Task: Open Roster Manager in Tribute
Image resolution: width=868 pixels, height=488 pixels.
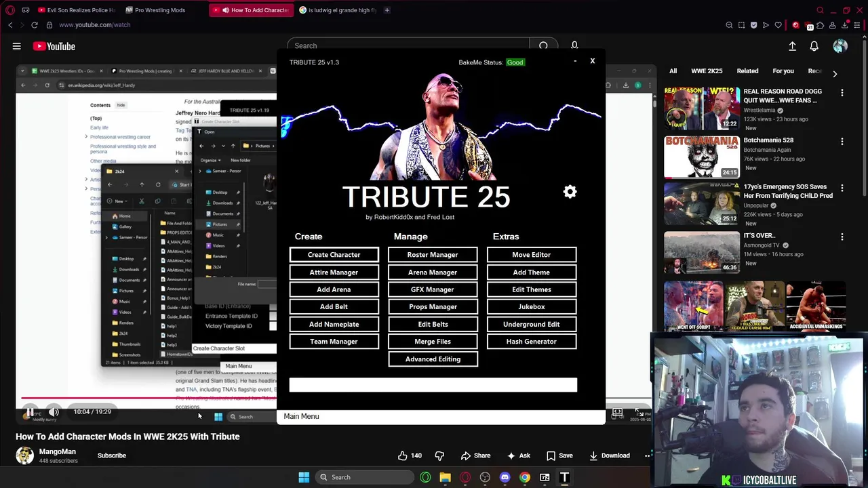Action: [x=433, y=255]
